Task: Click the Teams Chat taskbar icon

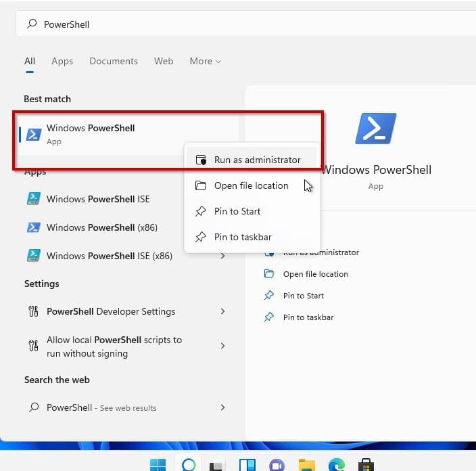Action: [x=277, y=465]
